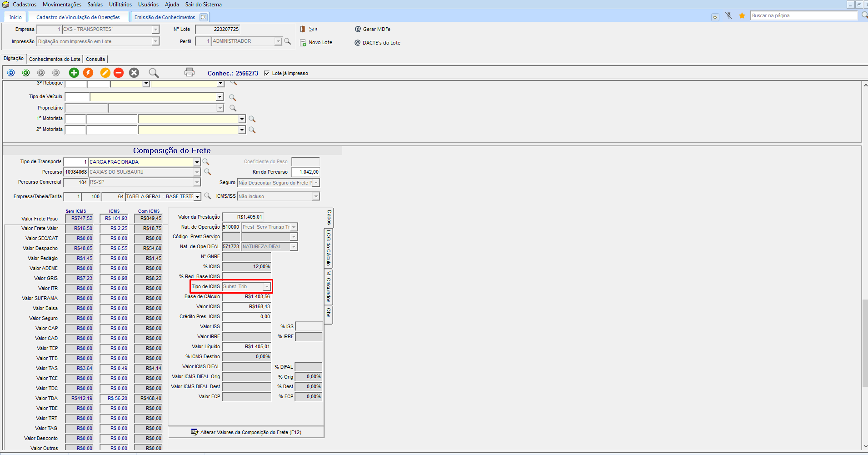Viewport: 868px width, 455px height.
Task: Open the Seguro dropdown list
Action: tap(316, 183)
